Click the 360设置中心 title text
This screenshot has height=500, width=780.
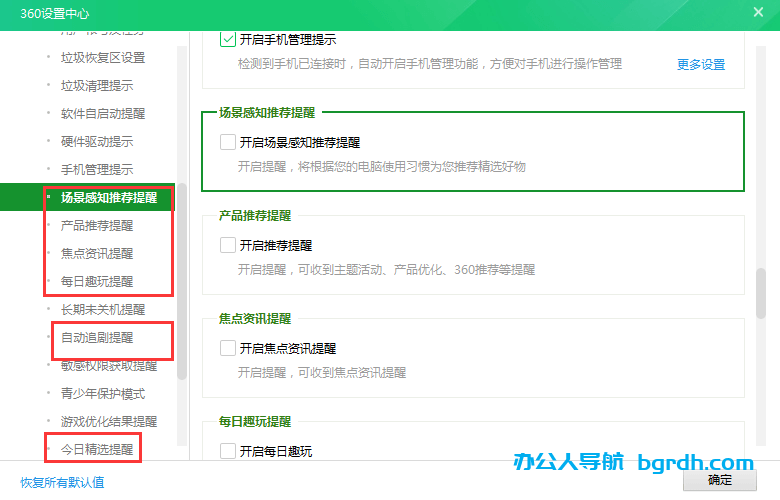(x=55, y=13)
